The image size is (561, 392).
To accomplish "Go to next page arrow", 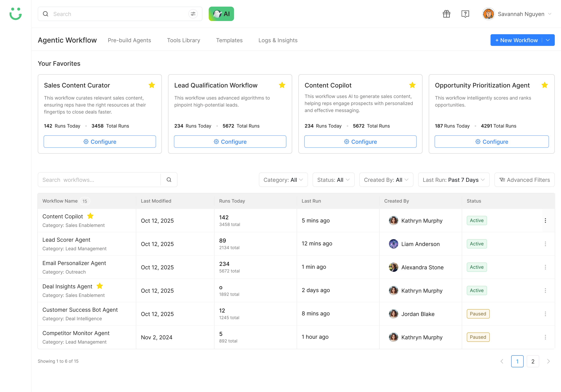I will click(x=548, y=361).
